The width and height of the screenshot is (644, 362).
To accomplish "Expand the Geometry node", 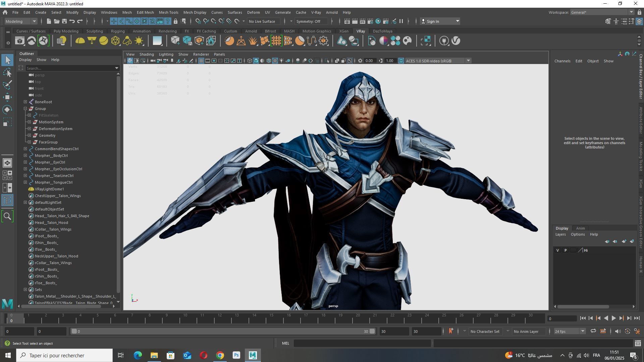I will coord(30,135).
